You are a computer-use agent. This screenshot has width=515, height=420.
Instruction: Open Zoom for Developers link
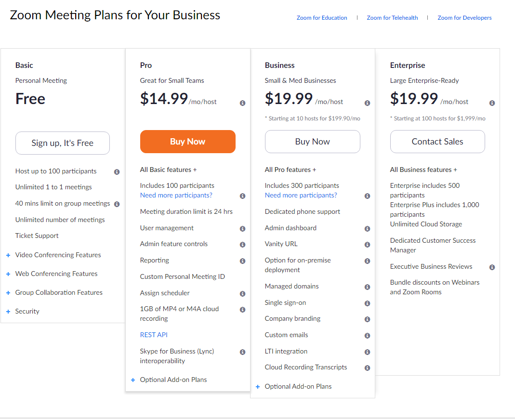click(464, 18)
